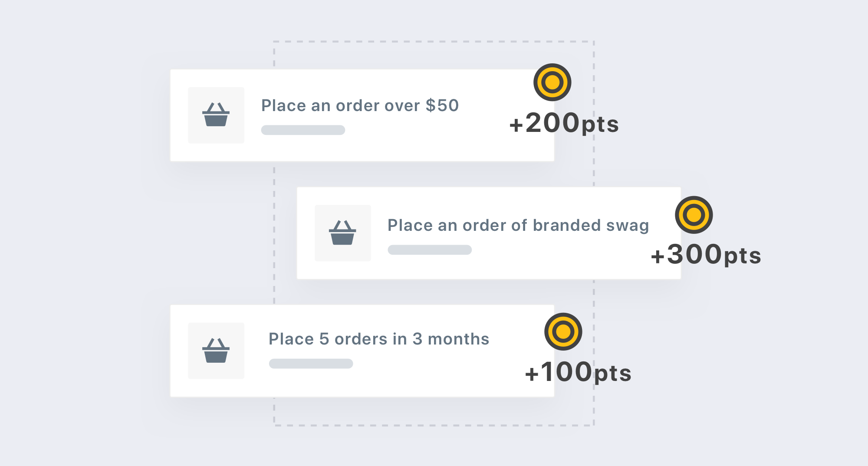Screen dimensions: 868x466
Task: Click the +300pts reward label
Action: (706, 255)
